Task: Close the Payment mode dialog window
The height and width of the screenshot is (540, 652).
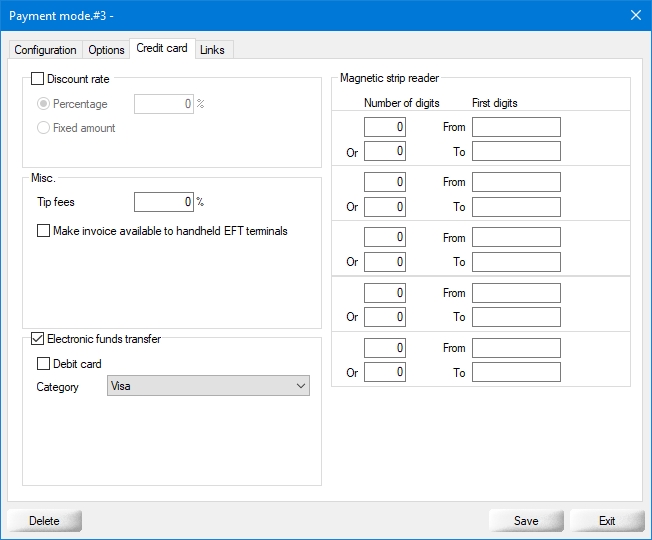Action: click(635, 15)
